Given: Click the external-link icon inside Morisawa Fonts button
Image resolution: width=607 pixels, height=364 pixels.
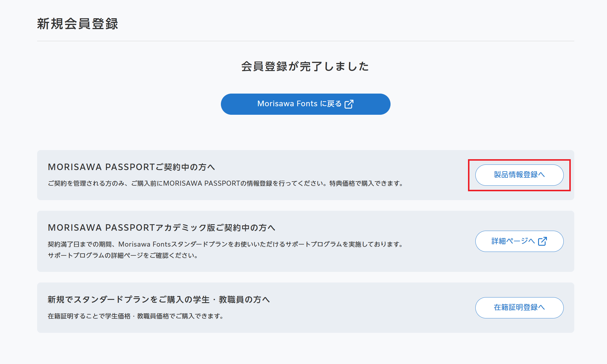Looking at the screenshot, I should (x=349, y=104).
